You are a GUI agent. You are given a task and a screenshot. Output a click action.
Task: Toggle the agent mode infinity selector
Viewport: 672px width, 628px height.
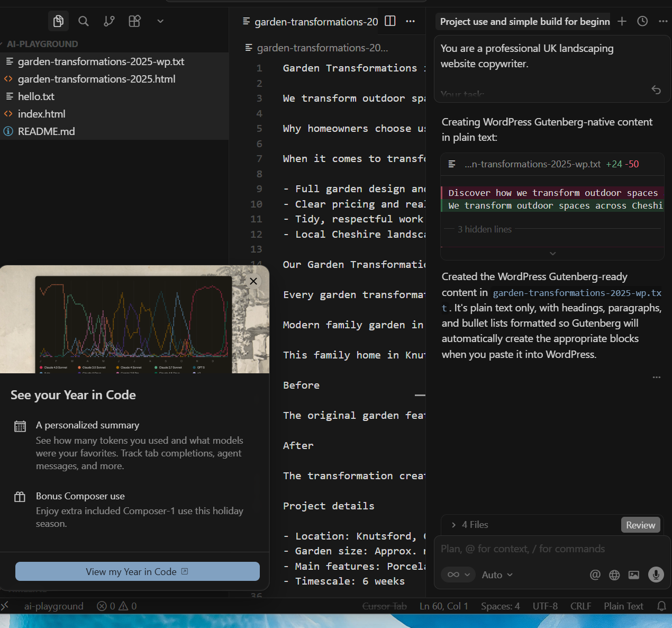click(x=458, y=575)
